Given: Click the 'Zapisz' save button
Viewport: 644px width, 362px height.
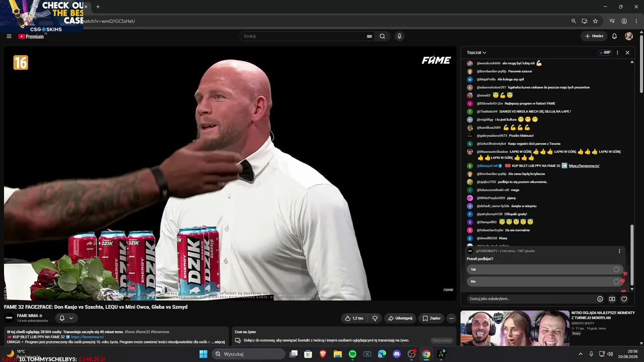Looking at the screenshot, I should [431, 318].
